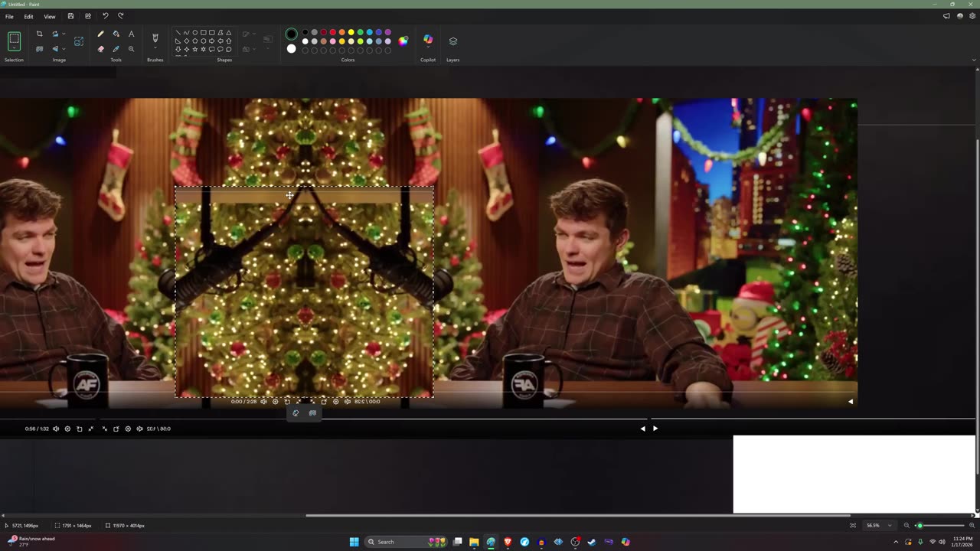Select the Magnifier tool

click(131, 49)
